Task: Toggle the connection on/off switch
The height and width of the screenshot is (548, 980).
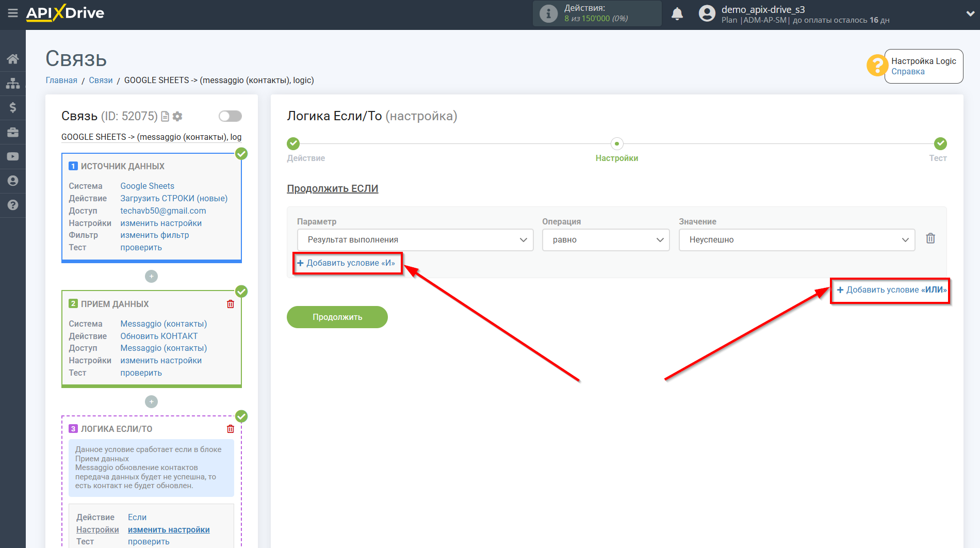Action: 230,116
